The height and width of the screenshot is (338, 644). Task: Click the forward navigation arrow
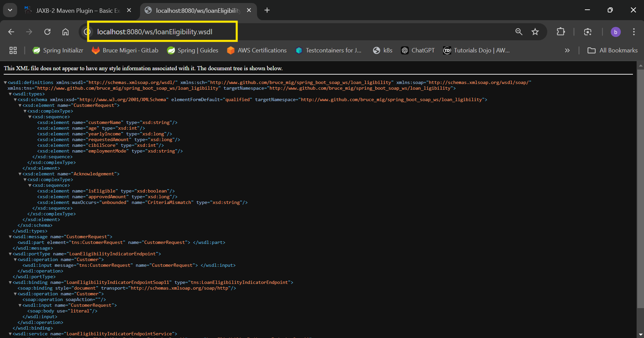point(29,32)
